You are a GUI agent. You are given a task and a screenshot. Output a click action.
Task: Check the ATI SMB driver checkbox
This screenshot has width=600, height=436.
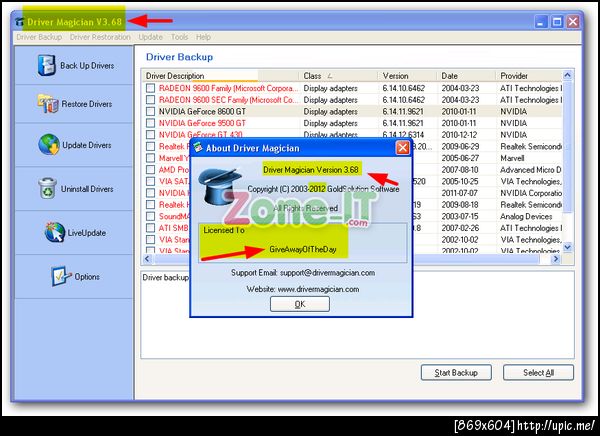click(150, 228)
